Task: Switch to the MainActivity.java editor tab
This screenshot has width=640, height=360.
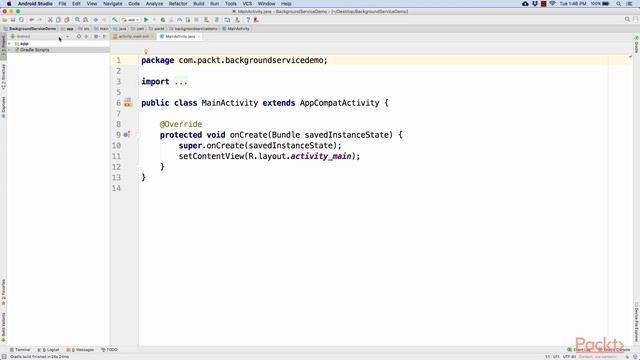Action: pyautogui.click(x=180, y=36)
